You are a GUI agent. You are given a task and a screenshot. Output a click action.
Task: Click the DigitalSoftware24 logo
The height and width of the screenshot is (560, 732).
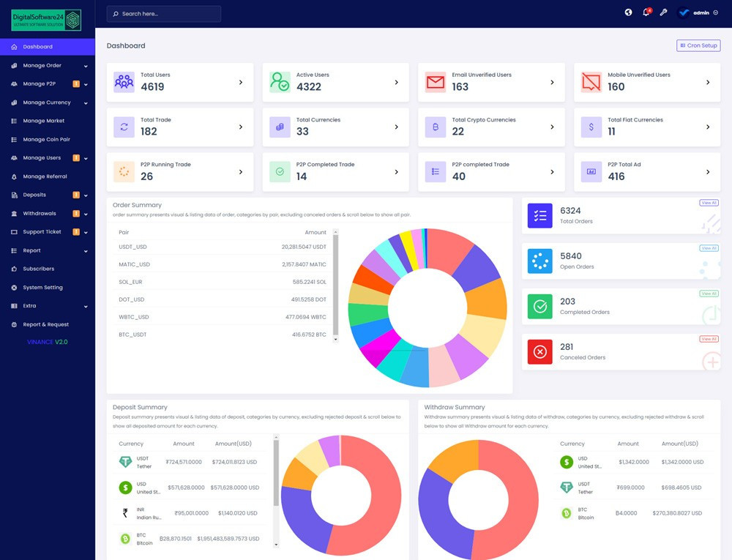point(47,19)
